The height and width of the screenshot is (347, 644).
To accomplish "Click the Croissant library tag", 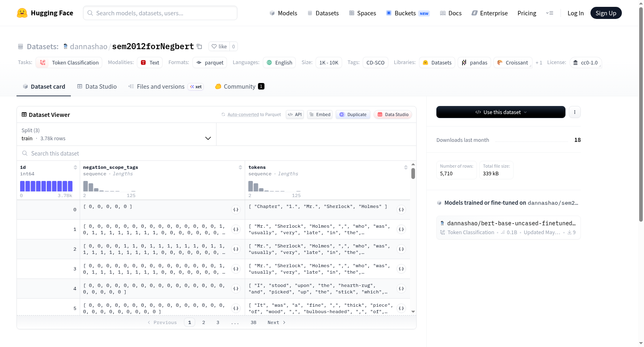I will point(513,62).
